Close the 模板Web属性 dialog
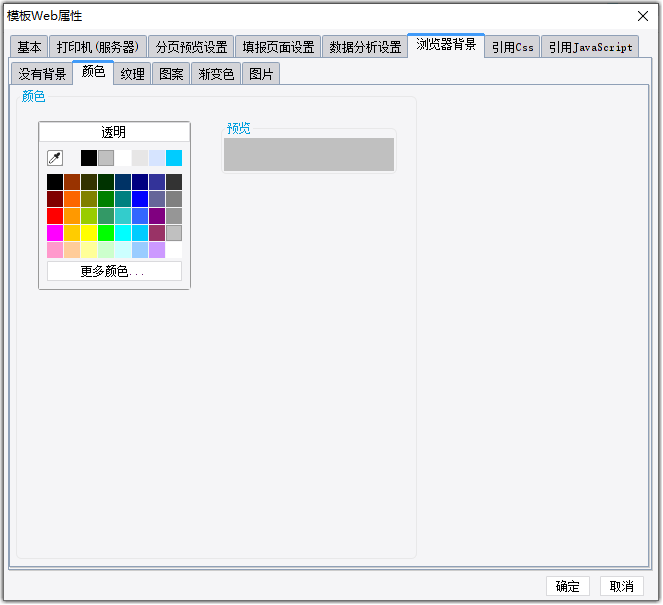 click(643, 16)
